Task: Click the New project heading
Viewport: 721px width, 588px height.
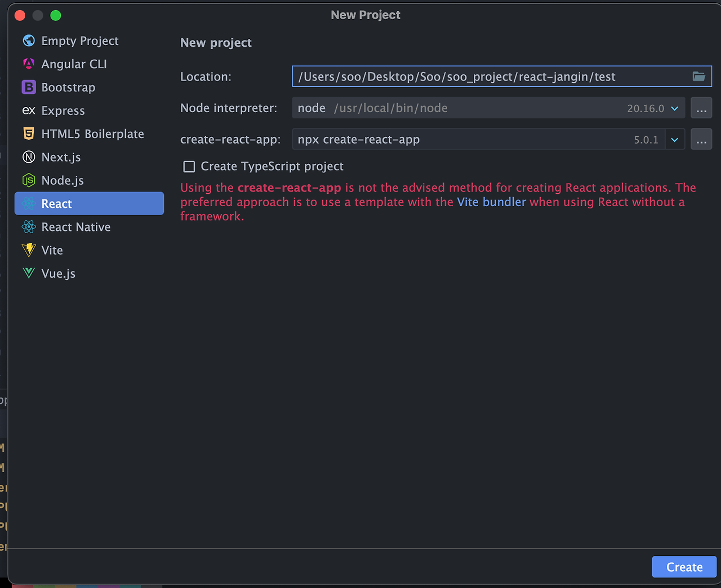Action: 216,43
